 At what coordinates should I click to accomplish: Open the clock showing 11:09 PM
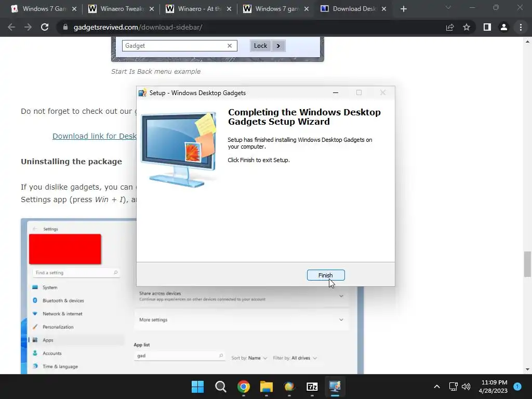point(493,387)
